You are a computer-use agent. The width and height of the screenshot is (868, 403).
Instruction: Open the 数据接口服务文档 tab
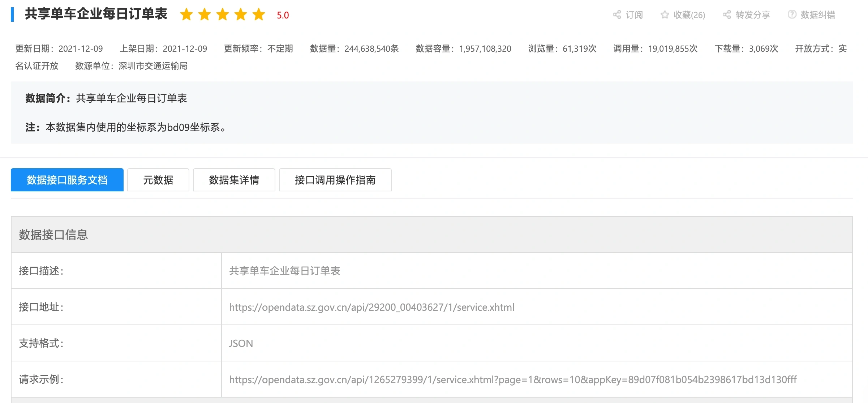(67, 180)
